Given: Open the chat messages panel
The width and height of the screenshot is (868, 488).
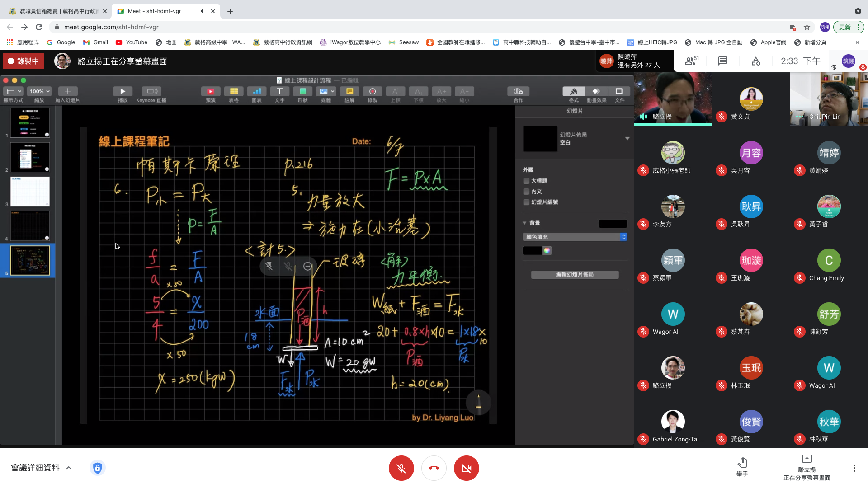Looking at the screenshot, I should click(x=722, y=61).
